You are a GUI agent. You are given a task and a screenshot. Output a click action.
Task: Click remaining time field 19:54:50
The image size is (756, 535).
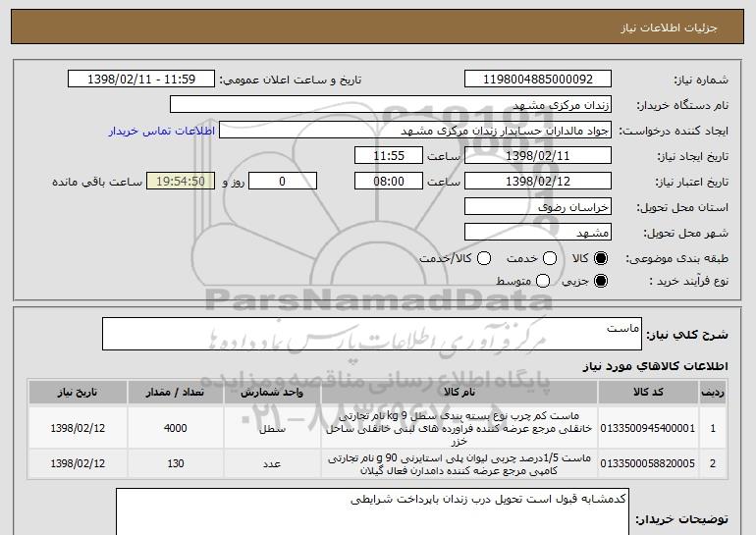click(x=181, y=182)
